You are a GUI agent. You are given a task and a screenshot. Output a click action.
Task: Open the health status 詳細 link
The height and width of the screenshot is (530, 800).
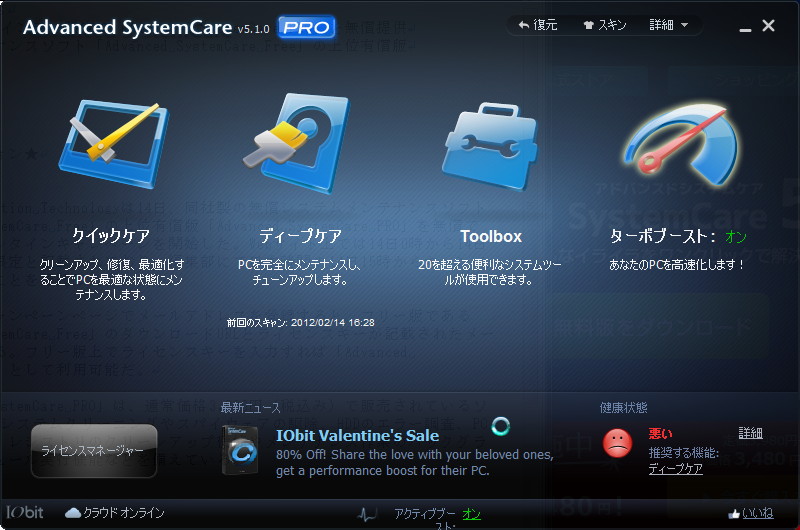[x=751, y=433]
